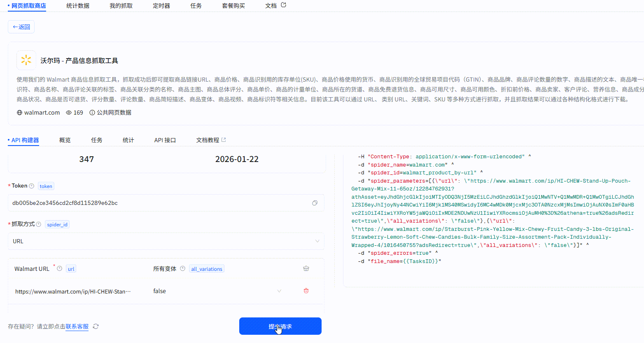The width and height of the screenshot is (644, 343).
Task: Click help icon next to 所有变体
Action: pyautogui.click(x=183, y=268)
